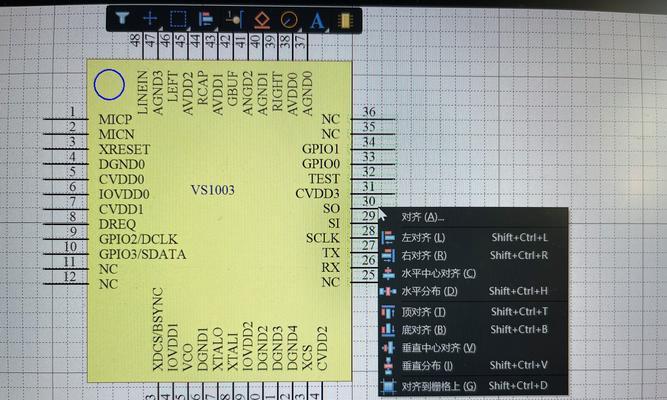Choose 底对齐 (B) align bottom

(x=473, y=329)
